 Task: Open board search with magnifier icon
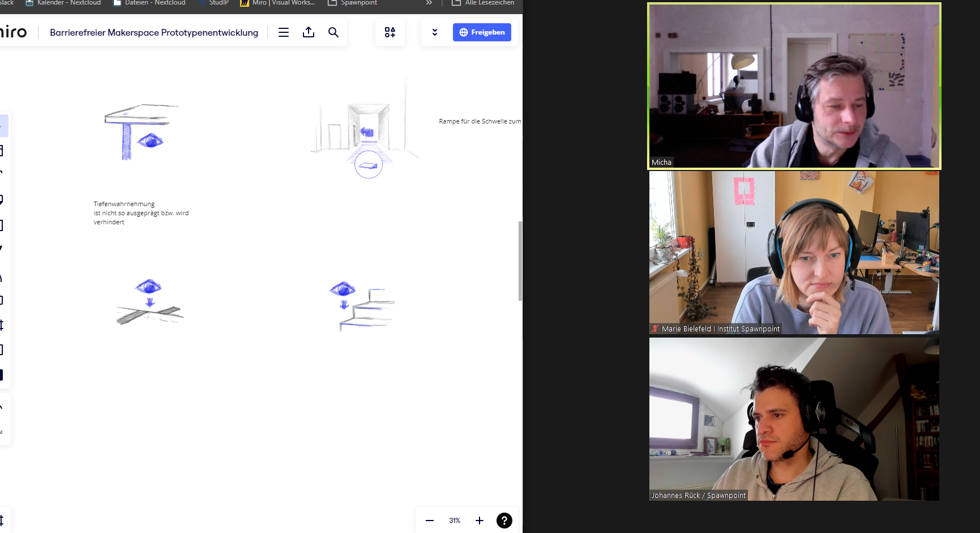click(x=333, y=32)
